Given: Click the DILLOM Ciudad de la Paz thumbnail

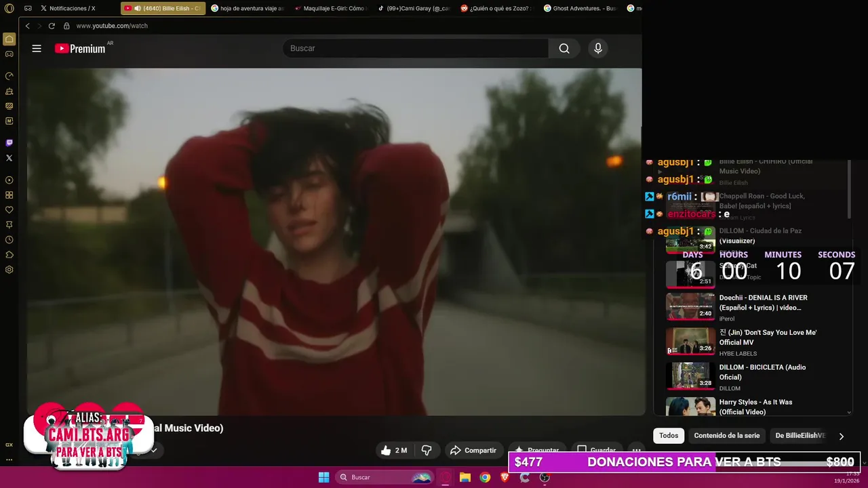Looking at the screenshot, I should tap(690, 241).
